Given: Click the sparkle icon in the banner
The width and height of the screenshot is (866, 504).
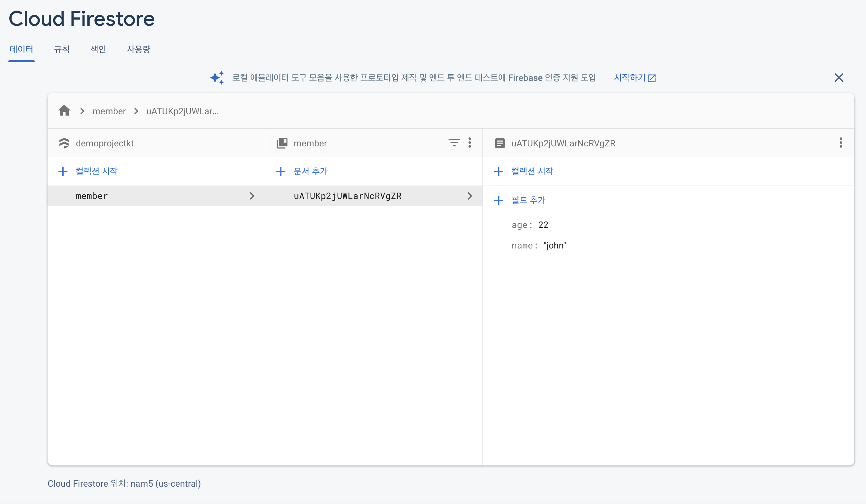Looking at the screenshot, I should pos(217,78).
